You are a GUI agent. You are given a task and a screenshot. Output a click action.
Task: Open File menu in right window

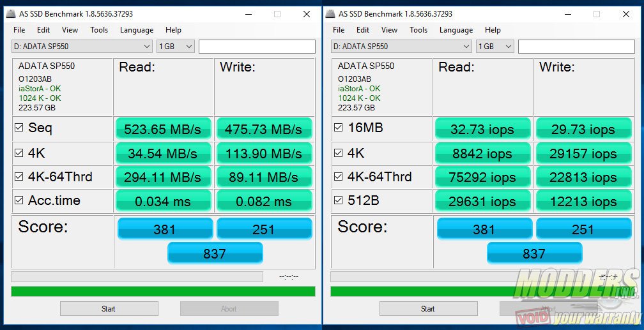coord(339,30)
